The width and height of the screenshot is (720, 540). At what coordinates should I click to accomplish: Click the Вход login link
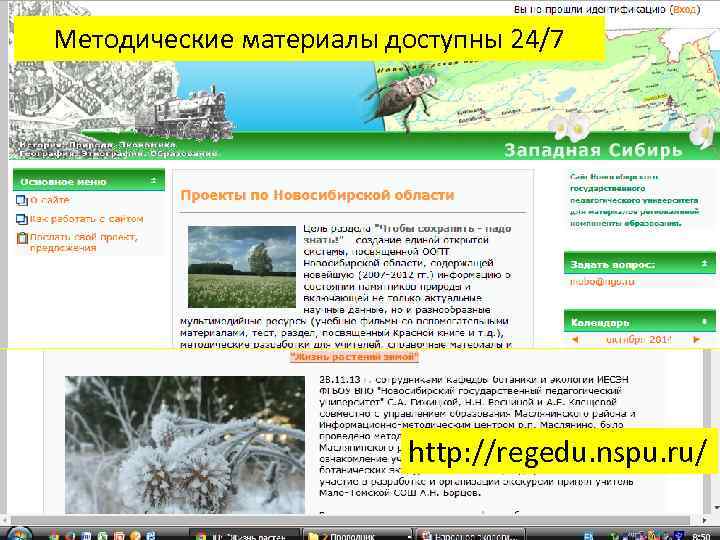(685, 9)
